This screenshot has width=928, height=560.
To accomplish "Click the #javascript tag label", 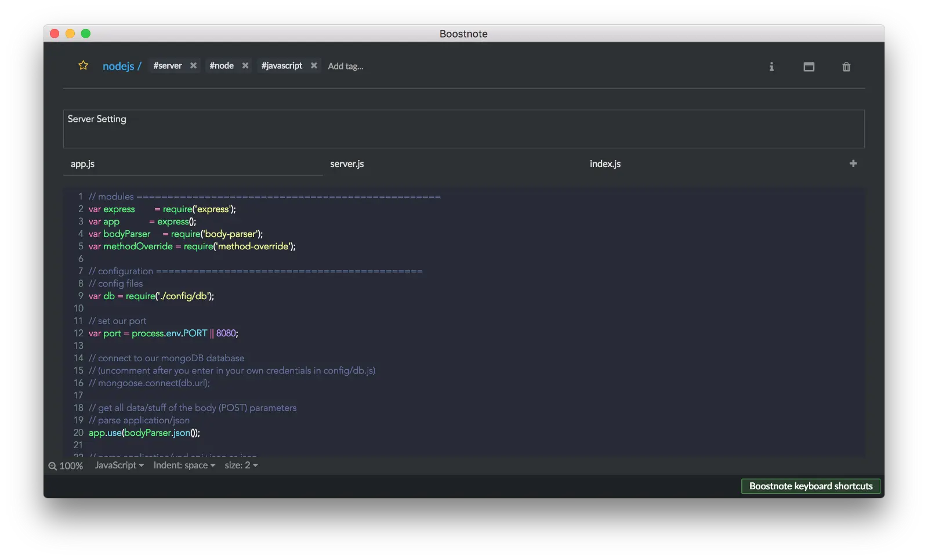I will (282, 66).
